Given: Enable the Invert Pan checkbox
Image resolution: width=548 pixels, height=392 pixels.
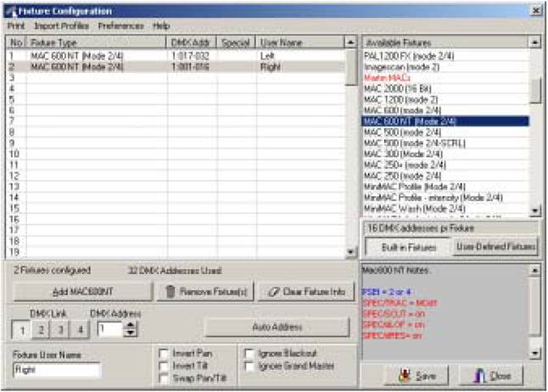Looking at the screenshot, I should coord(164,354).
